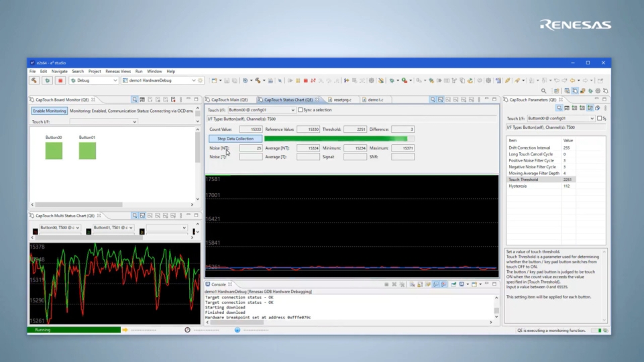
Task: Click the Suspend pause icon in toolbar
Action: (298, 80)
